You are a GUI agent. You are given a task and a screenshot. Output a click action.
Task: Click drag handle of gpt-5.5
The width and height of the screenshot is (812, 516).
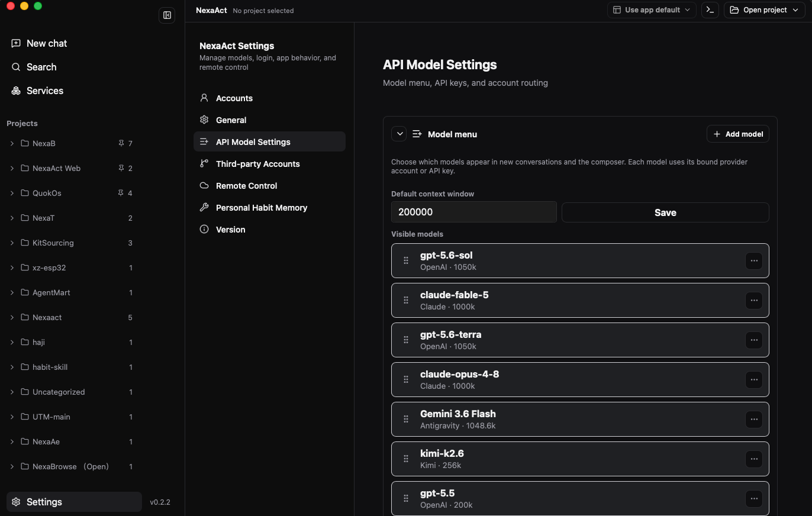click(406, 498)
